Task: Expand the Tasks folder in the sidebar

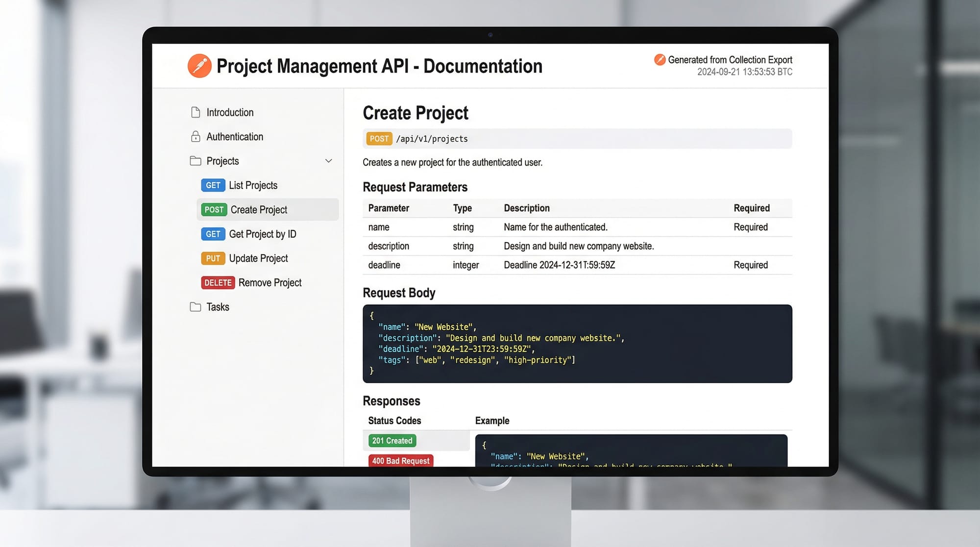Action: 218,307
